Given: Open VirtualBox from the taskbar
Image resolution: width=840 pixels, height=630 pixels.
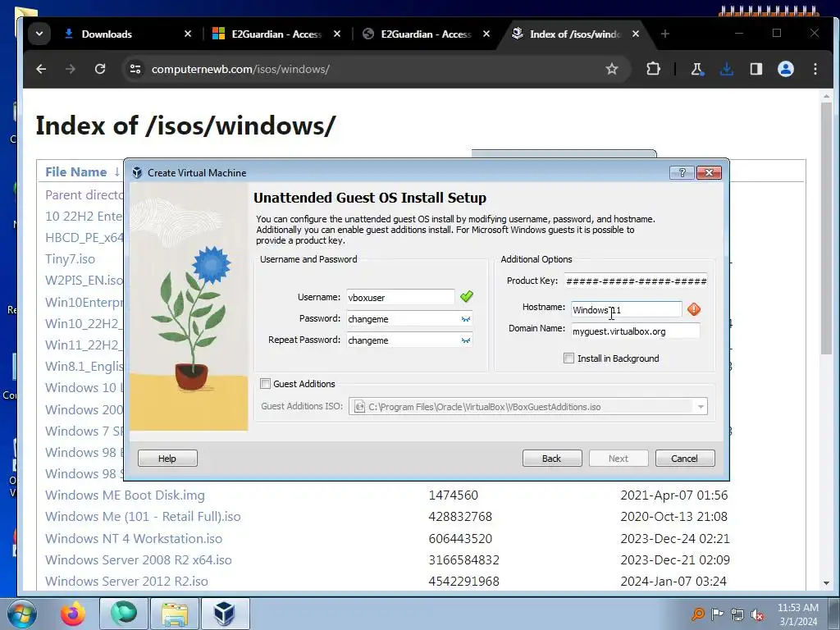Looking at the screenshot, I should pyautogui.click(x=225, y=614).
